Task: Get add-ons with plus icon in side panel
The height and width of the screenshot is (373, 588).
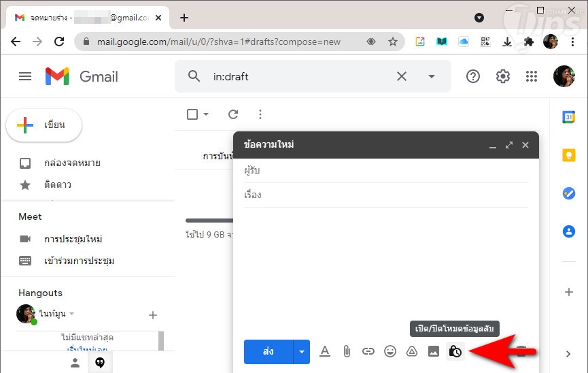Action: (569, 292)
